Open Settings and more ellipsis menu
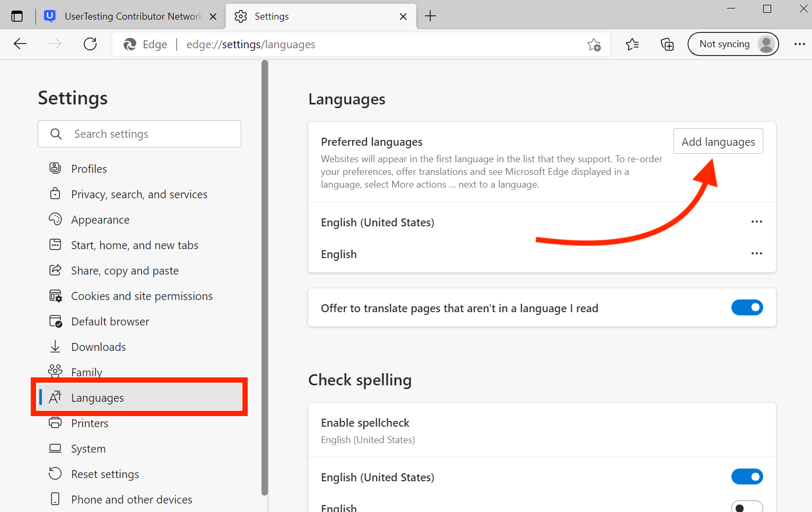The image size is (812, 512). (800, 44)
